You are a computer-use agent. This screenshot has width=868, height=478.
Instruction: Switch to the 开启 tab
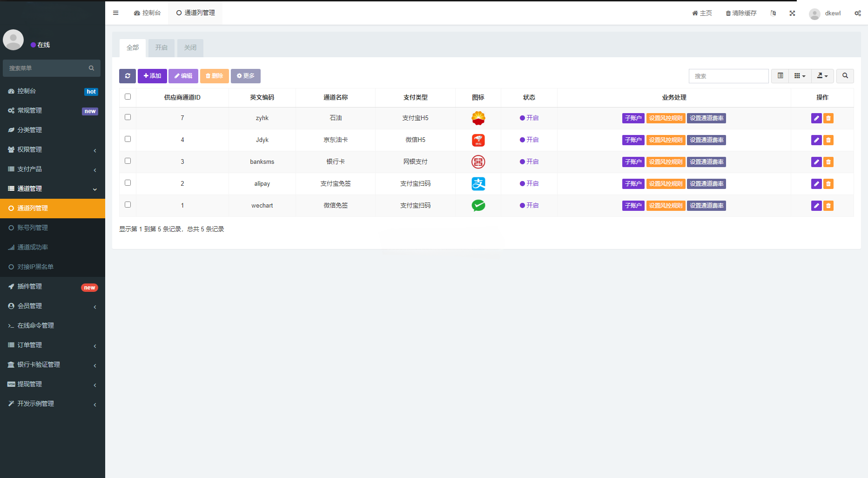click(161, 47)
